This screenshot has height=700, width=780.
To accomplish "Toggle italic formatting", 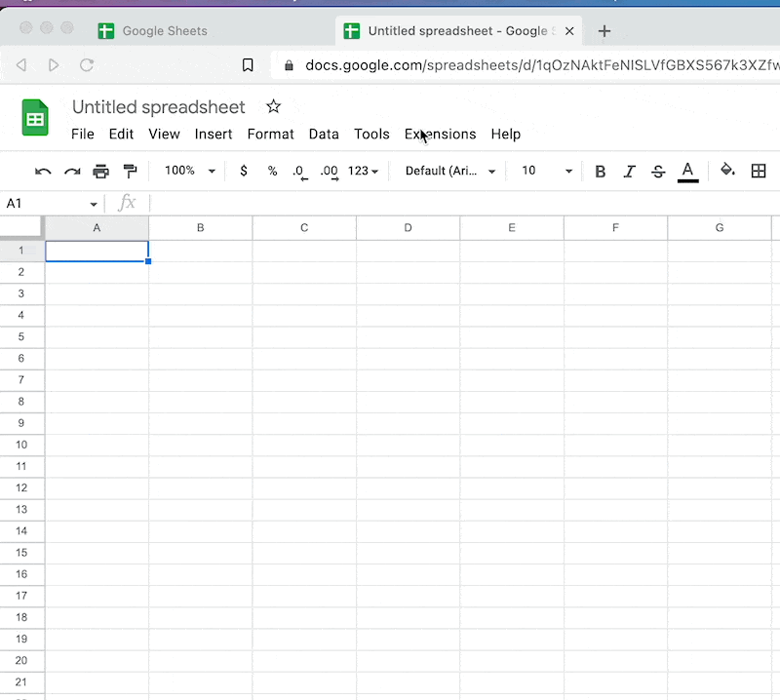I will coord(629,171).
